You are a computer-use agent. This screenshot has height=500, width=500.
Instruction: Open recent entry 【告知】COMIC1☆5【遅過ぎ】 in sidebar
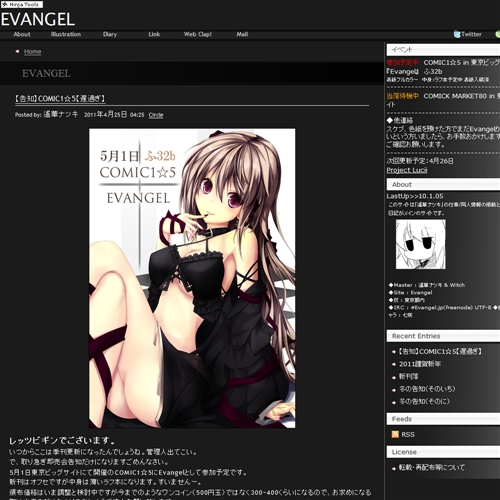pos(440,351)
